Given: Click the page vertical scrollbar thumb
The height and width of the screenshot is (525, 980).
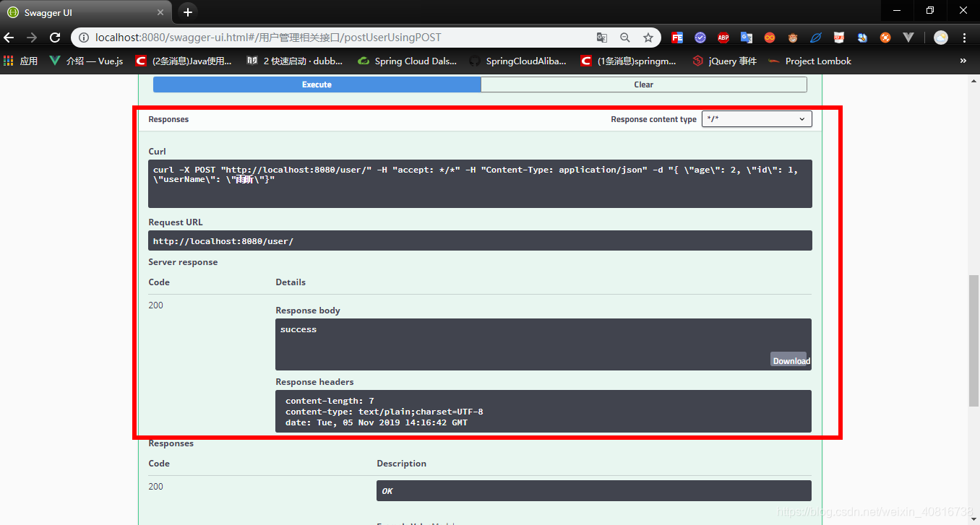Looking at the screenshot, I should click(973, 340).
